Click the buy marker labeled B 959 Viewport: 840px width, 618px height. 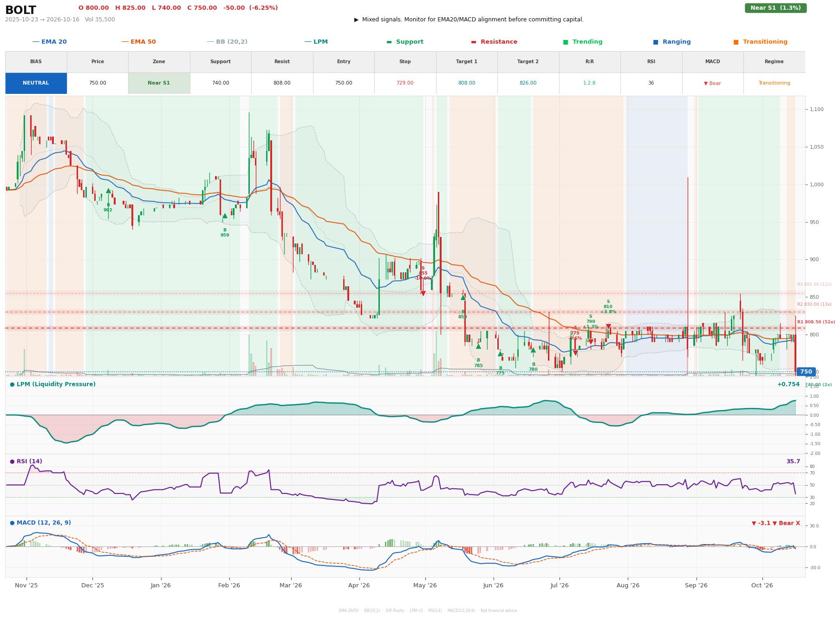pyautogui.click(x=225, y=216)
